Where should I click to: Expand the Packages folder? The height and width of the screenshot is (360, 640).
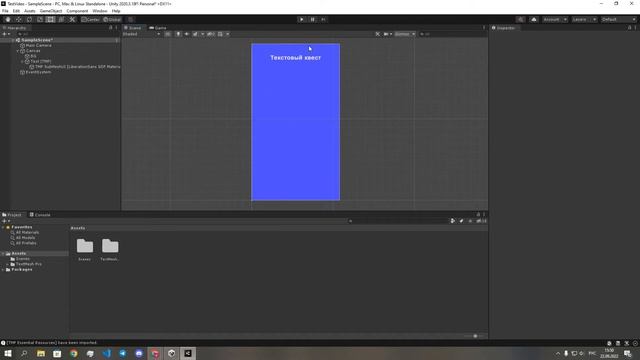[3, 269]
